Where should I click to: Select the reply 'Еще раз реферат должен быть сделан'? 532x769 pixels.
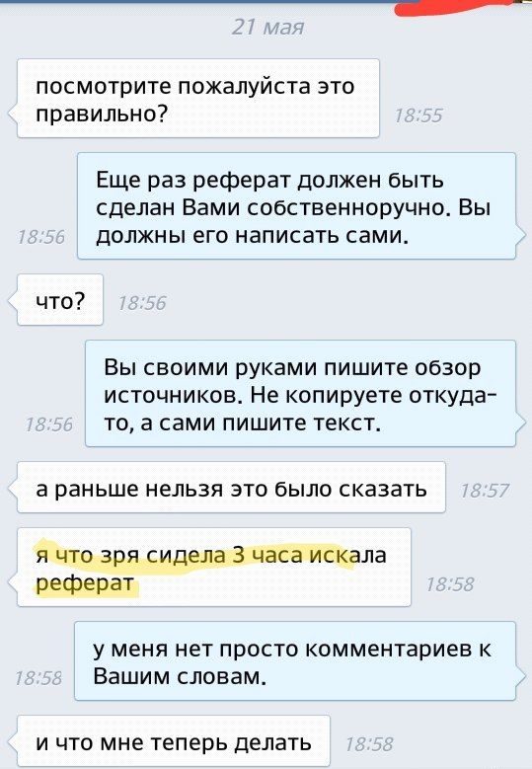pos(297,206)
